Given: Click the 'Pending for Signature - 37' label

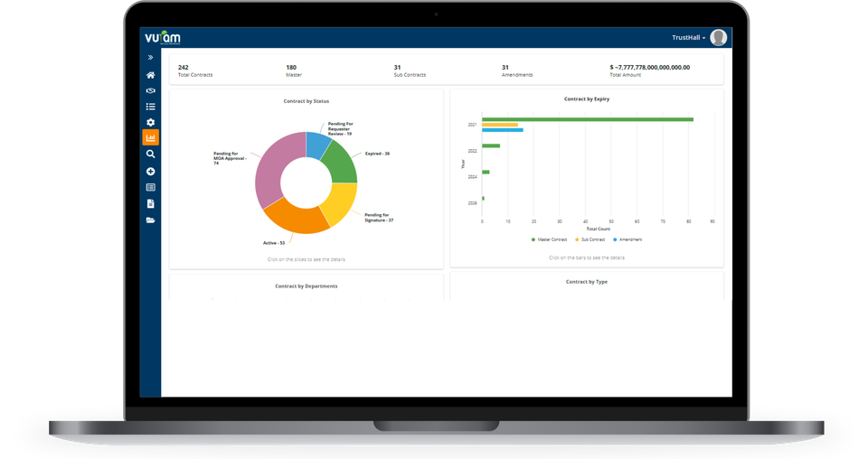Looking at the screenshot, I should coord(379,218).
